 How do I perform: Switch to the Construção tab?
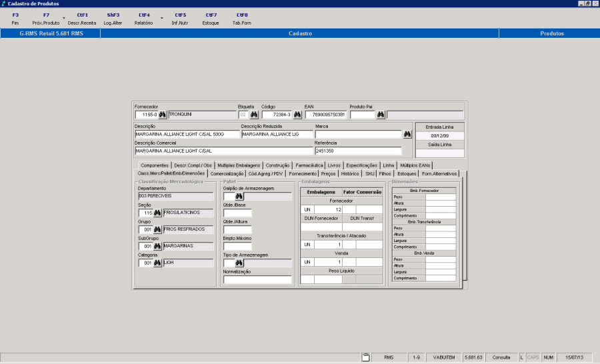click(x=277, y=165)
